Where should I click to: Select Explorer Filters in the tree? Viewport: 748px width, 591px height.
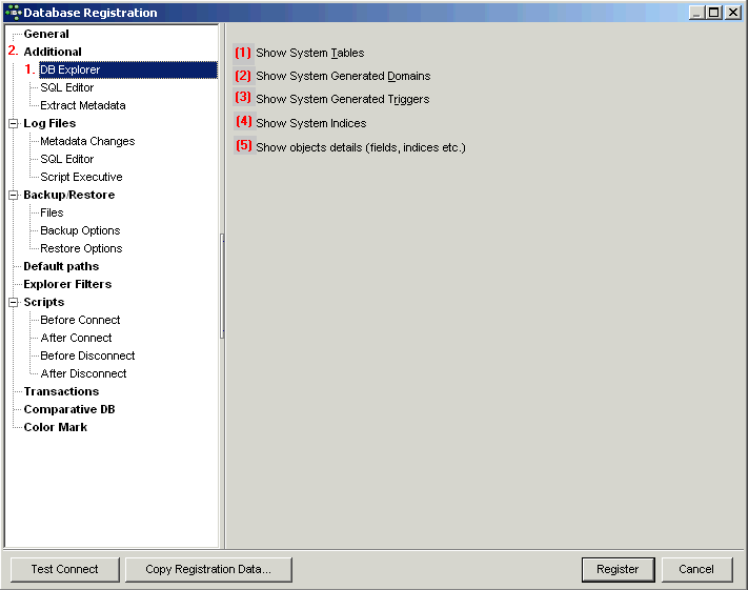click(x=67, y=285)
